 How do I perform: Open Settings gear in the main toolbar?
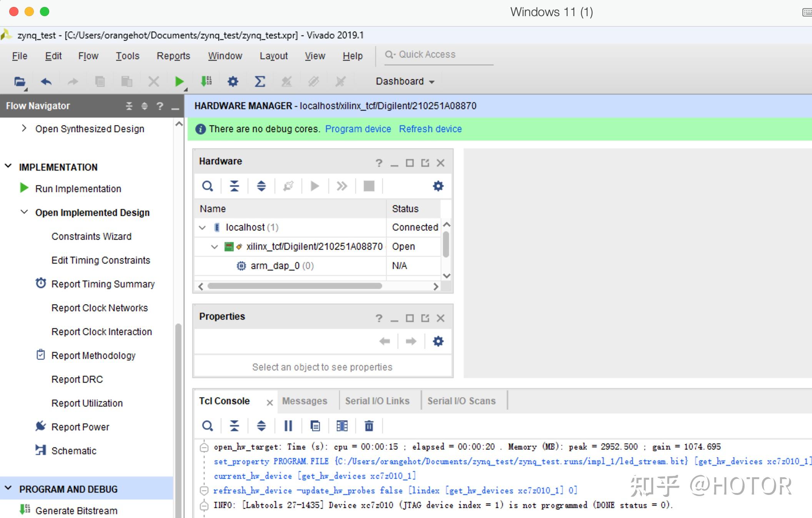233,81
